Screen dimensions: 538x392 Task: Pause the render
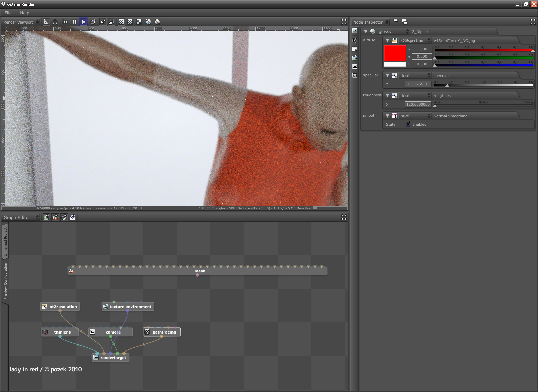75,22
